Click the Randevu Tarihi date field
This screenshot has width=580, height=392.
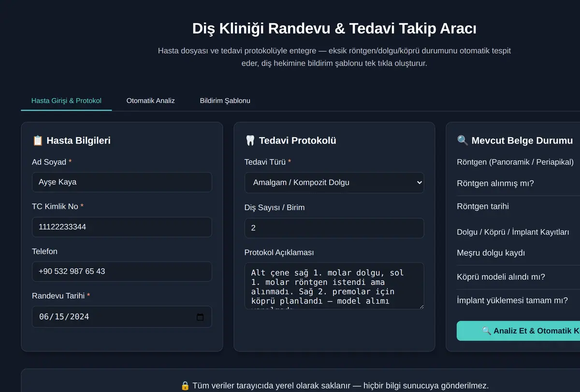(122, 317)
